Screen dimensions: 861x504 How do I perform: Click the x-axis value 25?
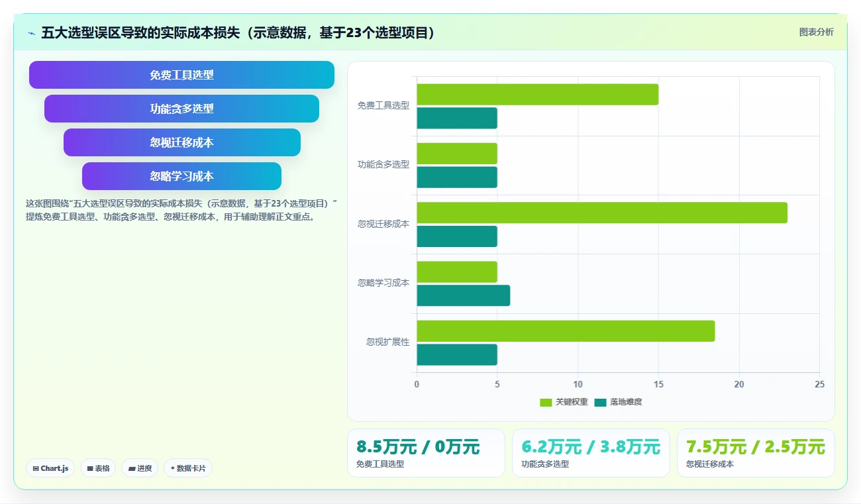(x=819, y=385)
